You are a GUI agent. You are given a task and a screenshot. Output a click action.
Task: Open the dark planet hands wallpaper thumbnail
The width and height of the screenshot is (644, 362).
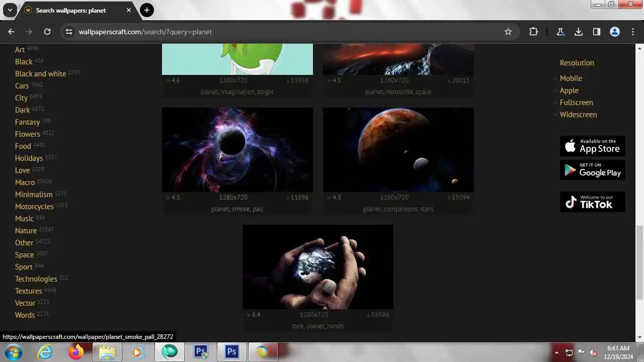click(x=318, y=266)
